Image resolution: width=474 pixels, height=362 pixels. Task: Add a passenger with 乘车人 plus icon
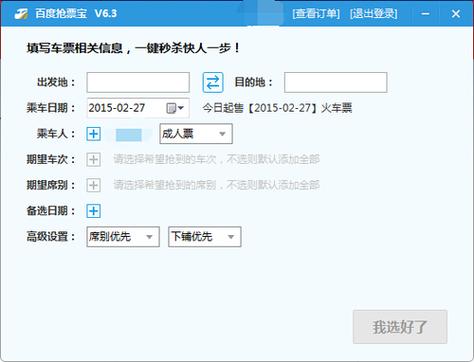coord(94,134)
